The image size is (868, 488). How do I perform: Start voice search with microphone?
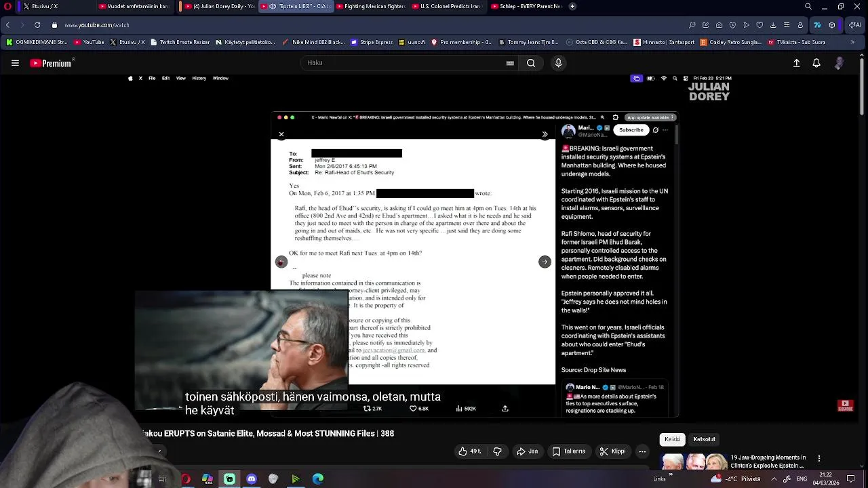(x=558, y=63)
